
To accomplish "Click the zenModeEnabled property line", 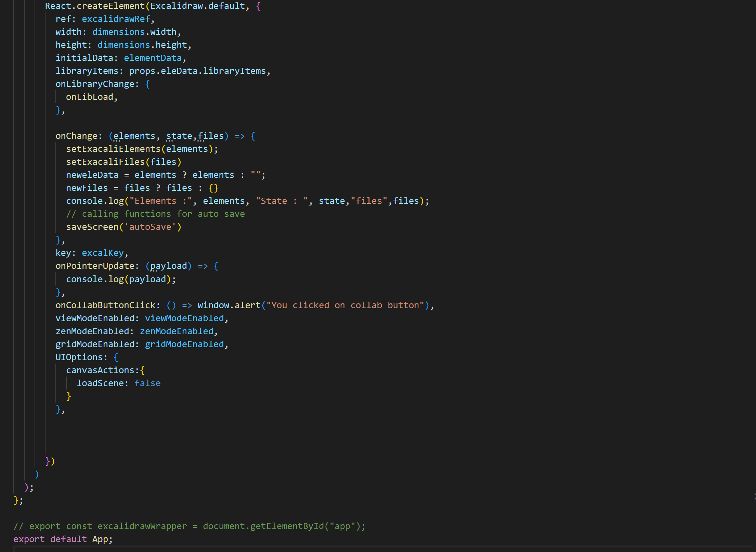I will tap(136, 331).
